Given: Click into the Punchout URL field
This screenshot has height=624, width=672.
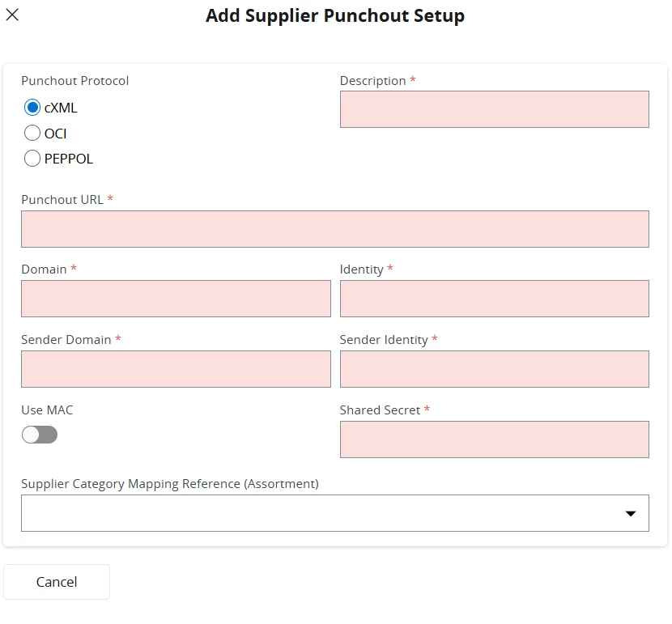Looking at the screenshot, I should (335, 229).
